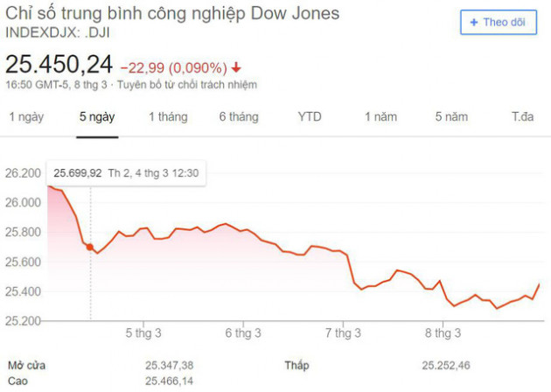The width and height of the screenshot is (551, 392).
Task: Follow the index with Theo dõi button
Action: [499, 23]
